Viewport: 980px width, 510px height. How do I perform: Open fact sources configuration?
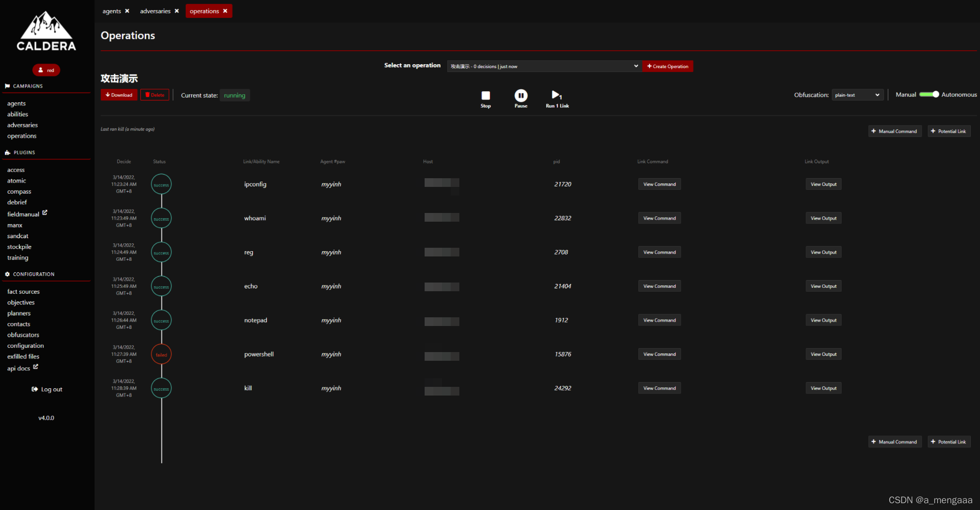click(x=24, y=292)
